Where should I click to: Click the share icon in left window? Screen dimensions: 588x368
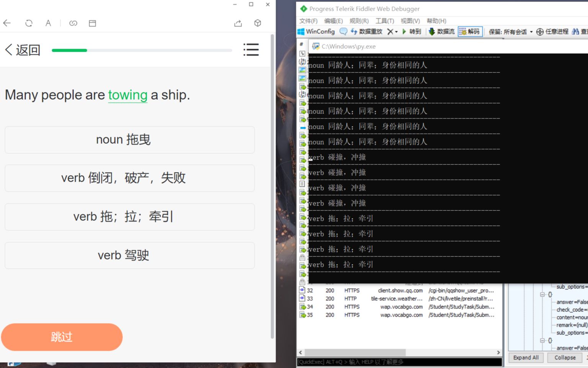[x=238, y=23]
